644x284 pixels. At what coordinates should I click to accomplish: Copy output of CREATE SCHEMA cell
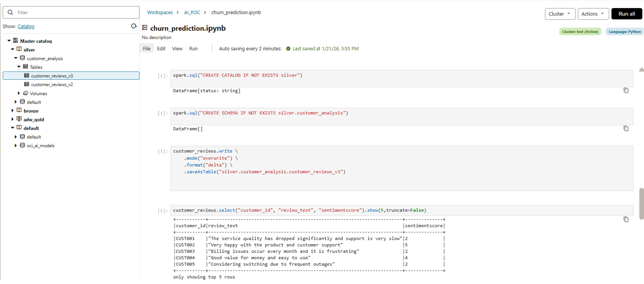tap(626, 129)
